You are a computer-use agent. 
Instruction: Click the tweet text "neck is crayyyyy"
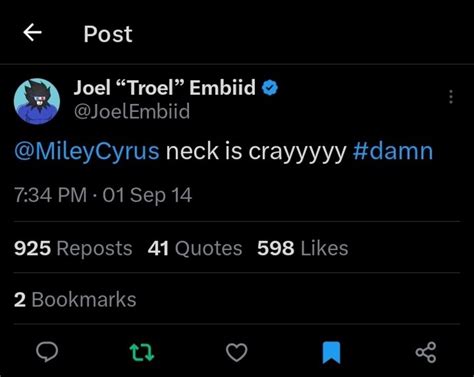[x=256, y=152]
